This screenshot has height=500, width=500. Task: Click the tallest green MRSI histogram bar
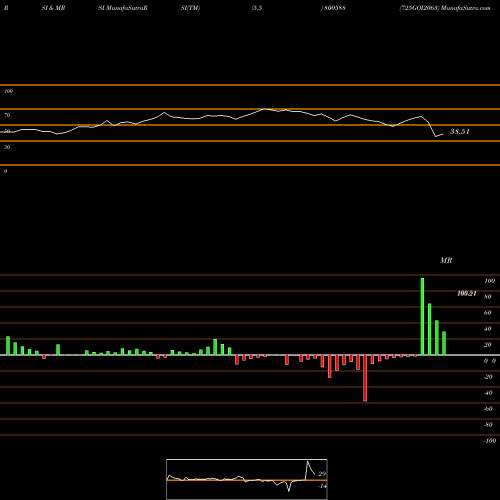click(422, 316)
